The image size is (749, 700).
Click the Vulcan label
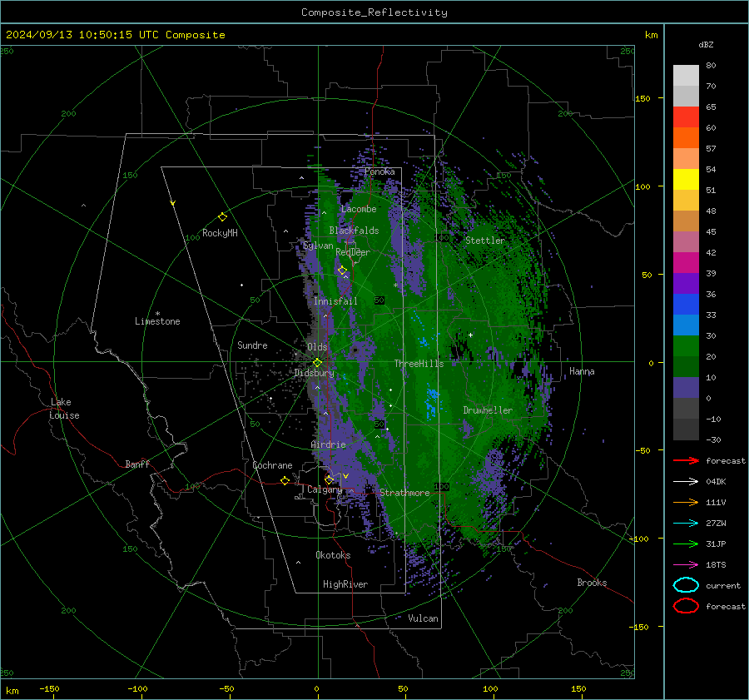pyautogui.click(x=423, y=618)
